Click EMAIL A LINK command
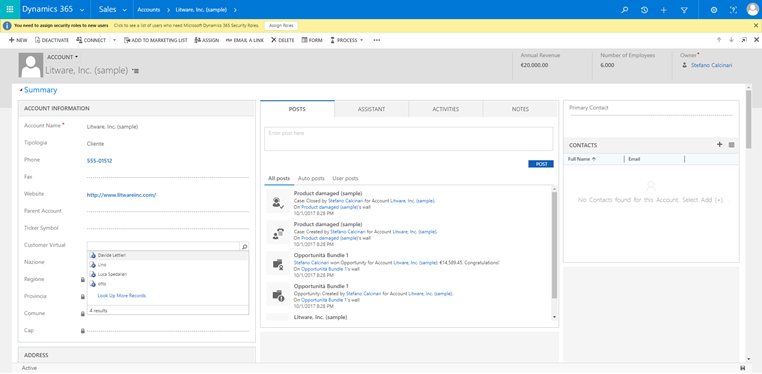The width and height of the screenshot is (762, 374). 245,40
